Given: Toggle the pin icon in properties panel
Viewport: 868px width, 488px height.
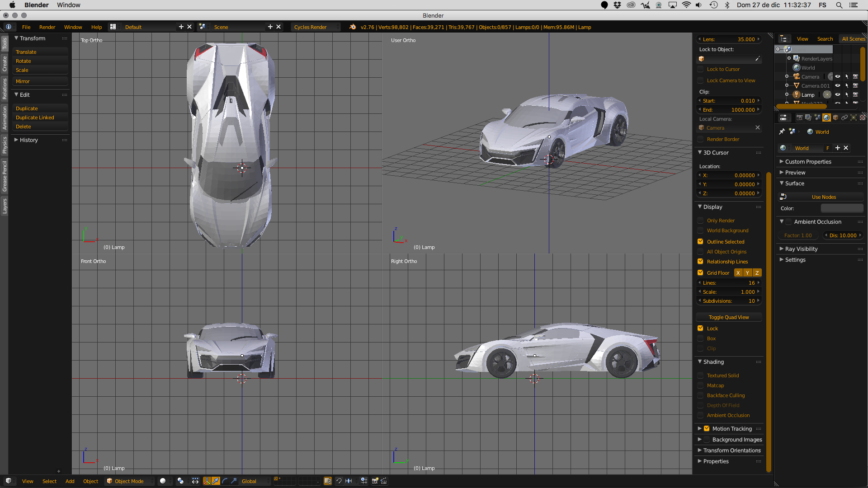Looking at the screenshot, I should (782, 131).
